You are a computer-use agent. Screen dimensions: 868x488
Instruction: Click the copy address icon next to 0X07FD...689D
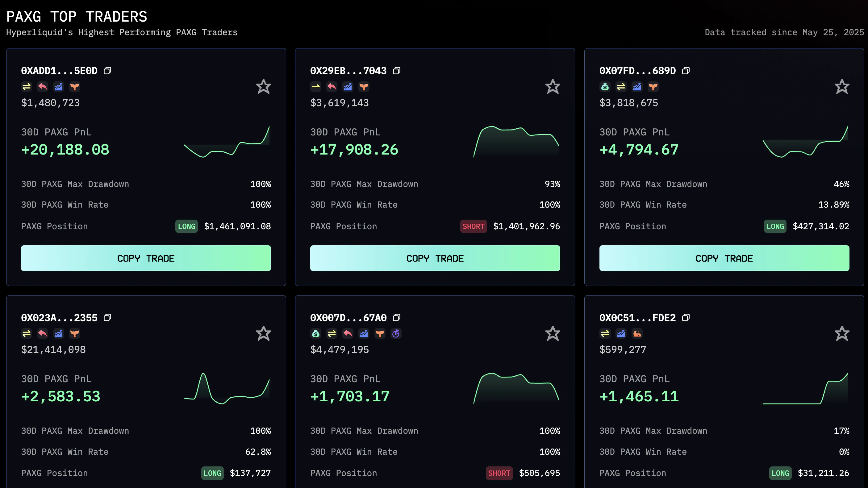pyautogui.click(x=686, y=71)
